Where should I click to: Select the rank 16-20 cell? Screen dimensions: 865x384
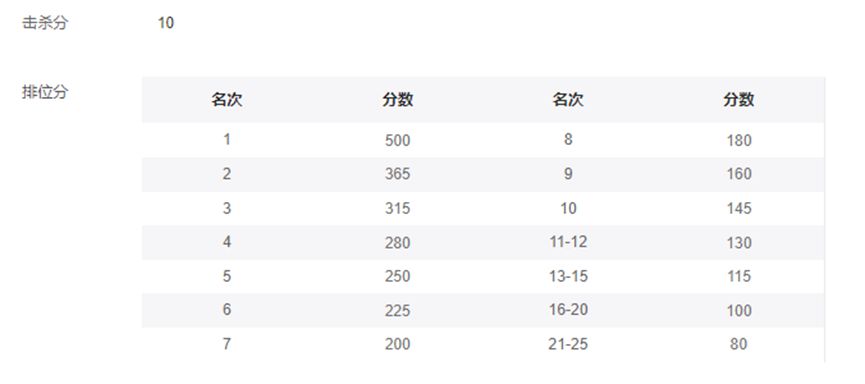(568, 310)
